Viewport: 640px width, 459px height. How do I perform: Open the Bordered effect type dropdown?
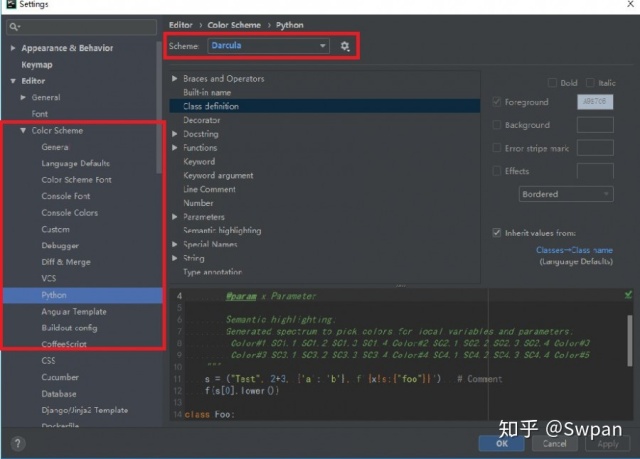(x=566, y=194)
